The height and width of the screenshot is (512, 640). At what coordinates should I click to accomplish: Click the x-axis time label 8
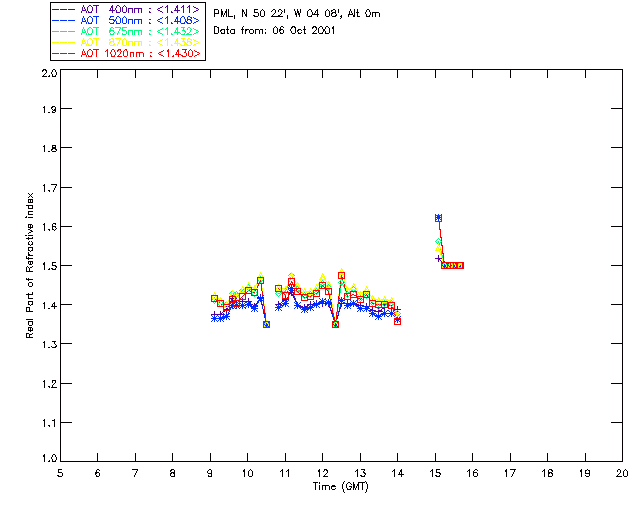point(173,473)
